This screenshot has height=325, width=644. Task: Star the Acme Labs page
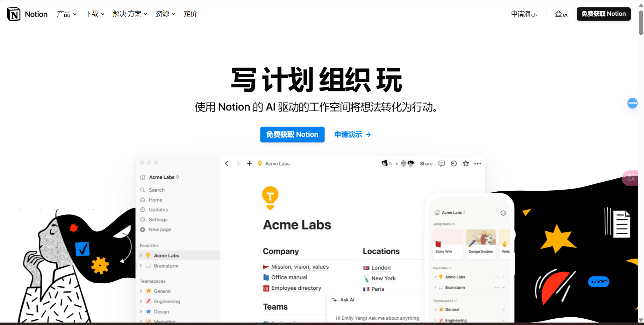(465, 163)
